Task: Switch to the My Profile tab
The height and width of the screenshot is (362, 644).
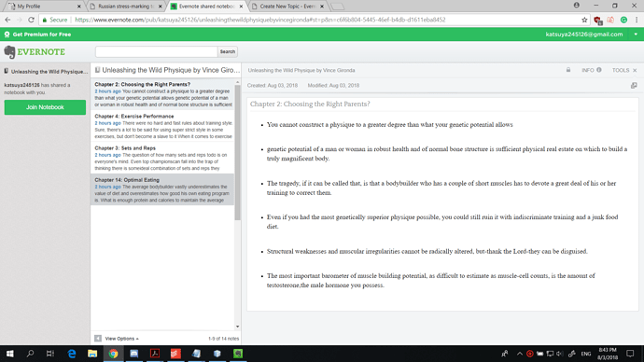Action: pos(45,7)
